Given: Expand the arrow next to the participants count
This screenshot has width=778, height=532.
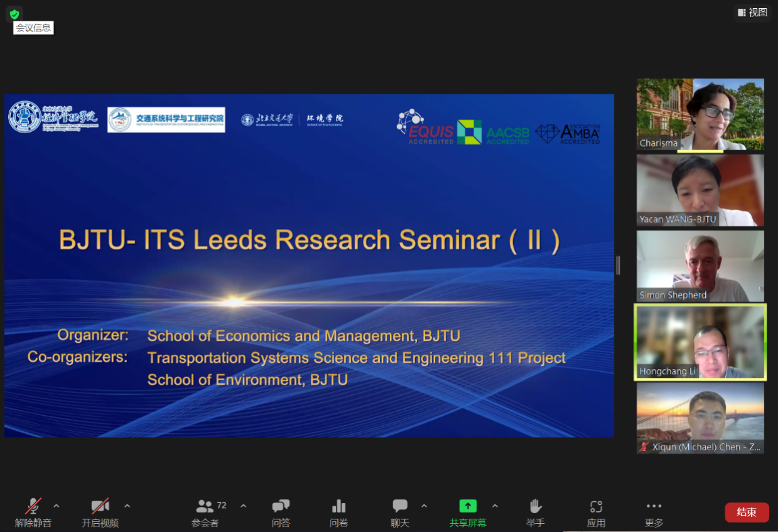Looking at the screenshot, I should click(x=243, y=506).
